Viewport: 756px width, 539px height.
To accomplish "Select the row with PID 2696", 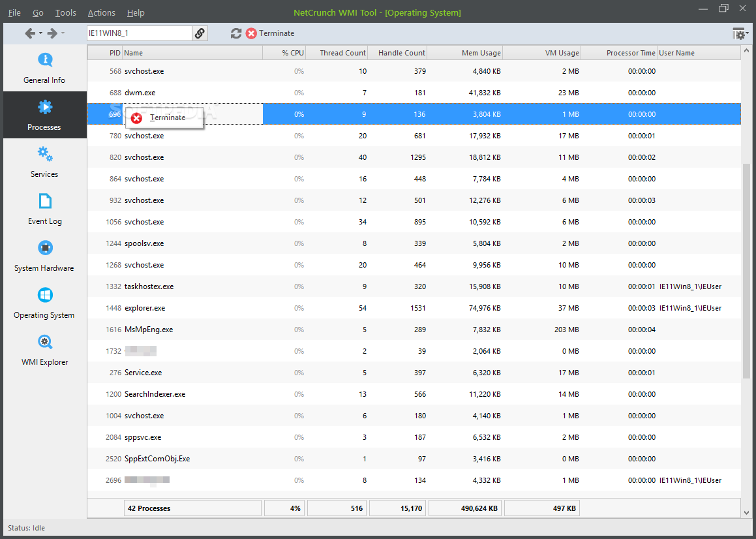I will (414, 480).
